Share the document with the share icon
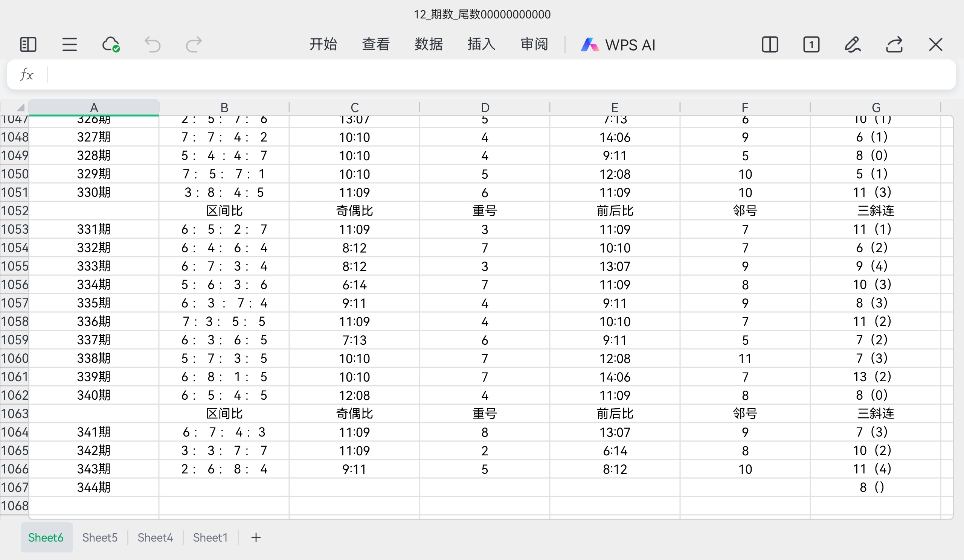This screenshot has width=964, height=560. 894,44
